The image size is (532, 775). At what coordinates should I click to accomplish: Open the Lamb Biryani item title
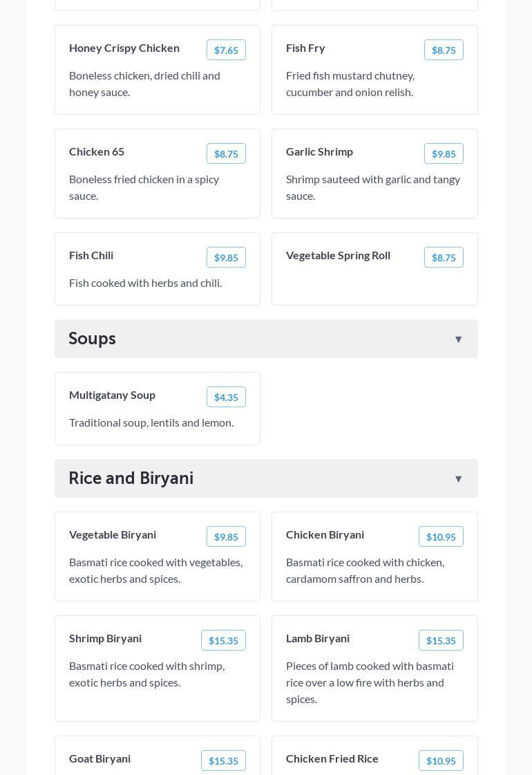pyautogui.click(x=318, y=639)
